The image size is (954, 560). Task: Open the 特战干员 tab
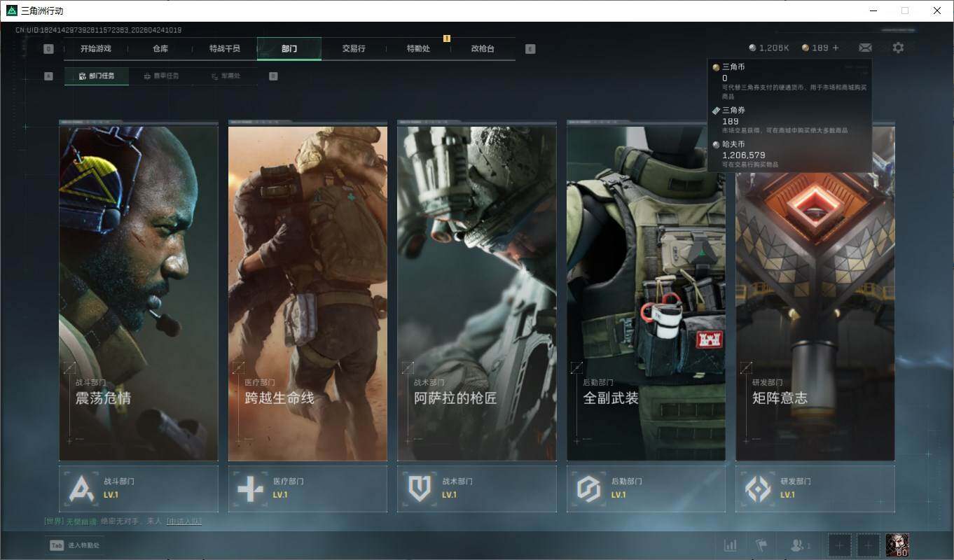tap(225, 48)
